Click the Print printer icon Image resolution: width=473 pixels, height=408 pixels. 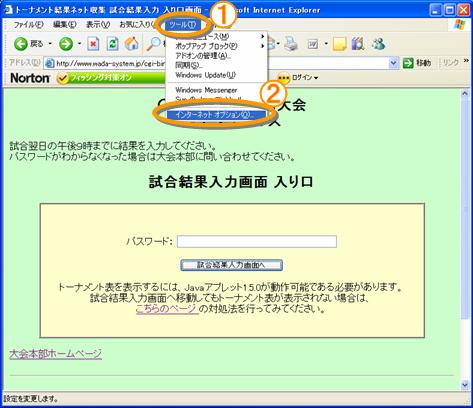click(291, 44)
